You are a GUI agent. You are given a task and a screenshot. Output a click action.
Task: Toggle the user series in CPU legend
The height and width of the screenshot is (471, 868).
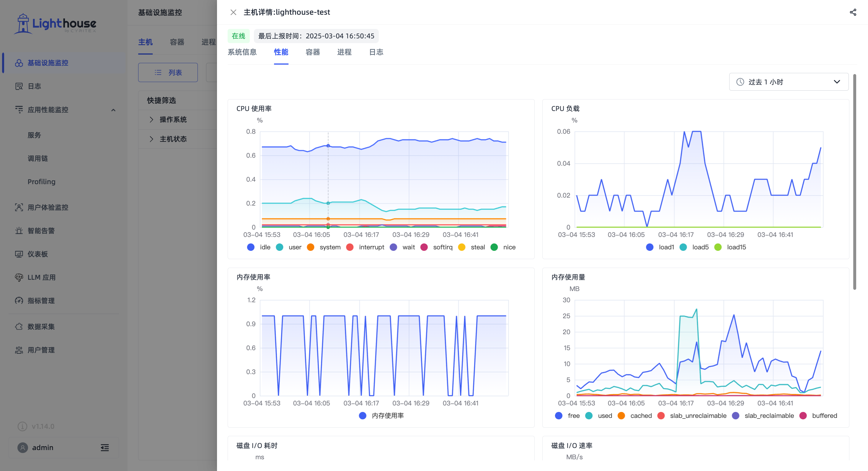pos(288,247)
